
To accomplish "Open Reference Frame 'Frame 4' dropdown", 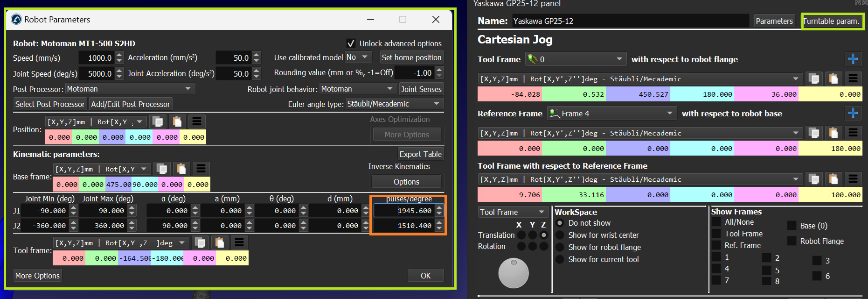I will [611, 114].
